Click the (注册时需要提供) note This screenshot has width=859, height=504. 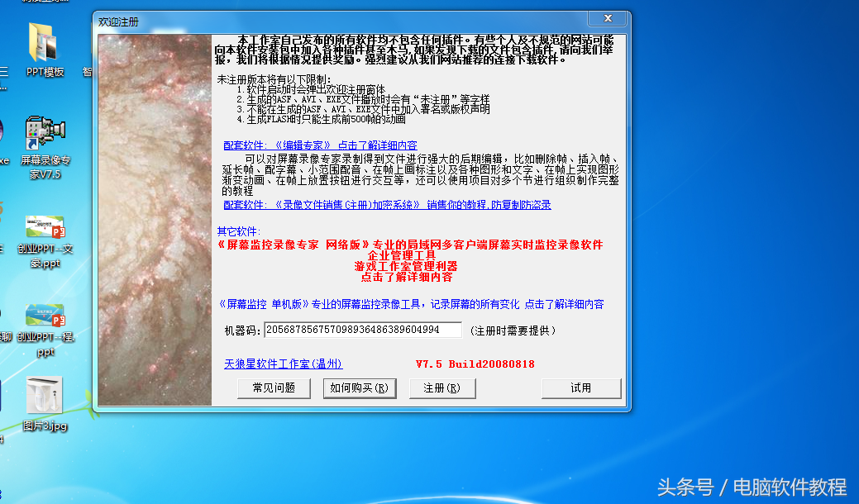513,330
